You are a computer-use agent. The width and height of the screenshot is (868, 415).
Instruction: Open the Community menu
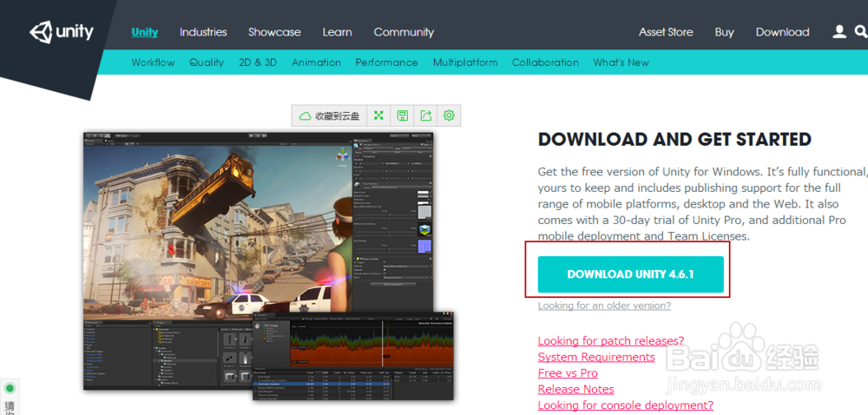404,32
